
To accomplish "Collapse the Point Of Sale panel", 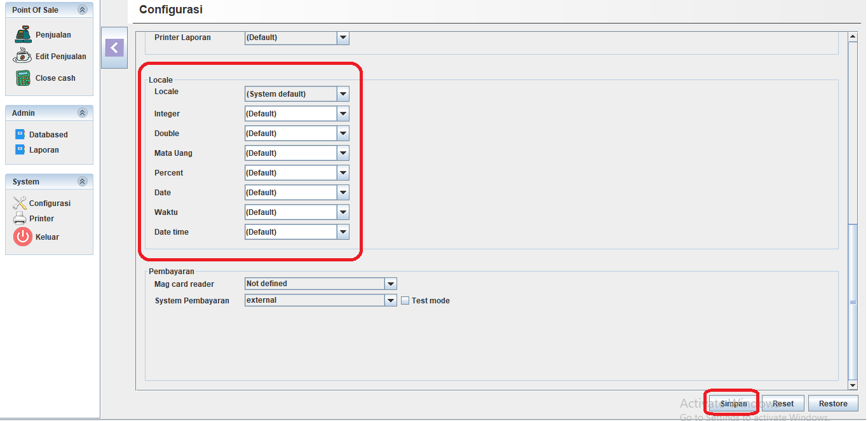I will coord(82,10).
